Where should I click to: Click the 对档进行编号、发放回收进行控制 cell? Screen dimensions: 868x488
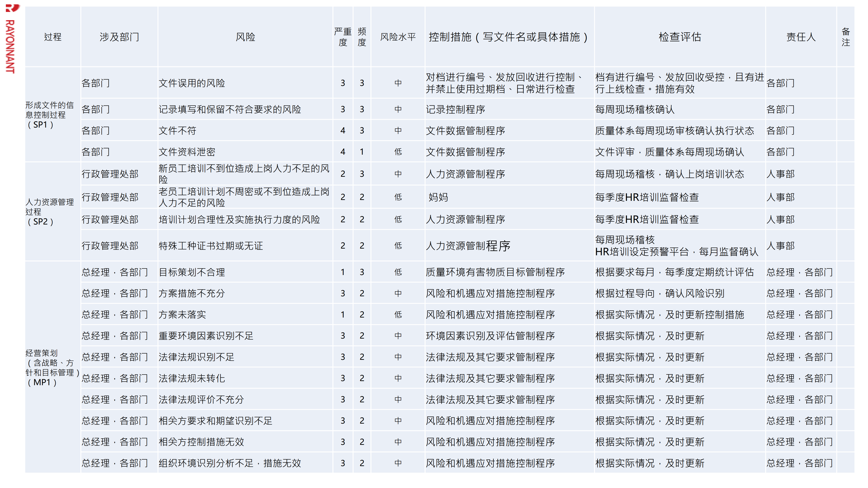[510, 83]
